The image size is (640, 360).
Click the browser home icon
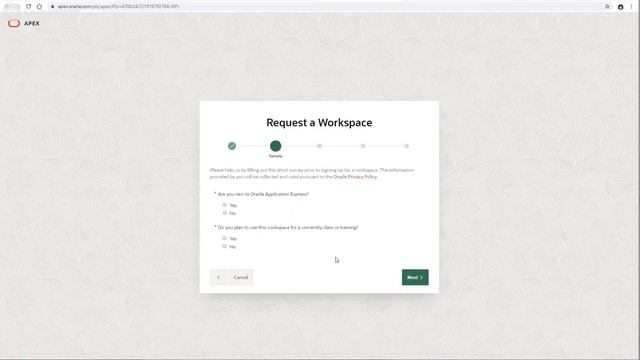coord(39,7)
